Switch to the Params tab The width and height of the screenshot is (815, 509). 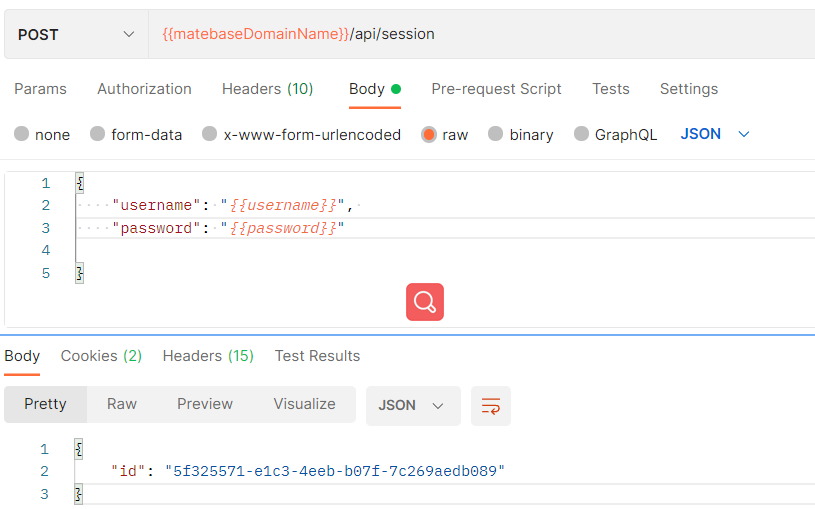40,89
